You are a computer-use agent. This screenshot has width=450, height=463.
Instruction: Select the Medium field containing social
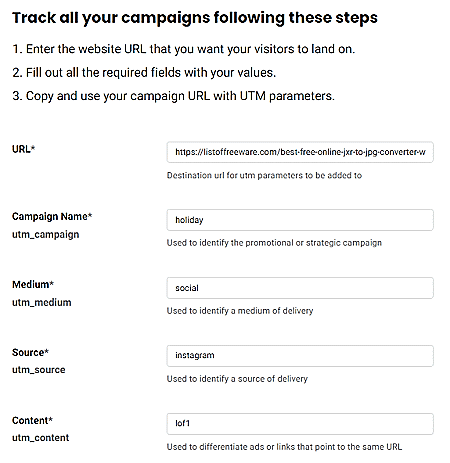pyautogui.click(x=300, y=288)
